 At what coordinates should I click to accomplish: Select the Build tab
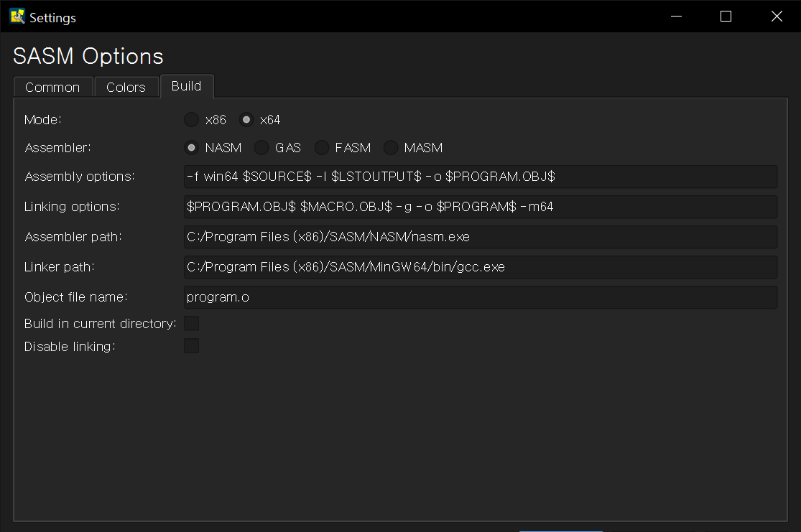coord(186,86)
